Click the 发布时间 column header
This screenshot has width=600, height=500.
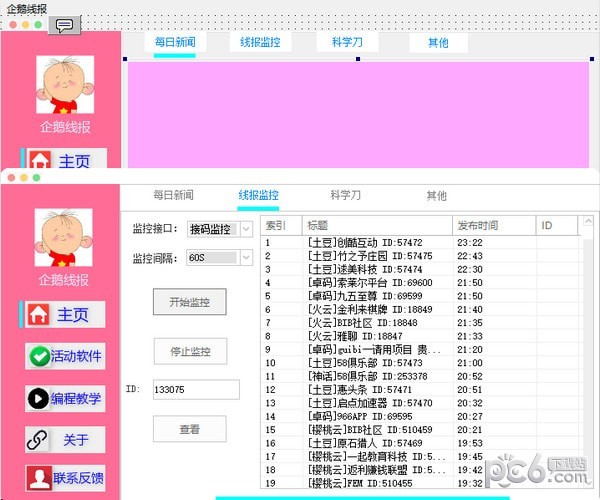click(494, 225)
